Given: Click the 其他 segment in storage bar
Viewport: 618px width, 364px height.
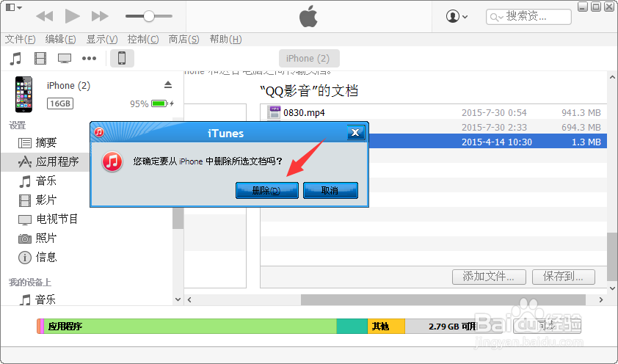Looking at the screenshot, I should click(386, 326).
